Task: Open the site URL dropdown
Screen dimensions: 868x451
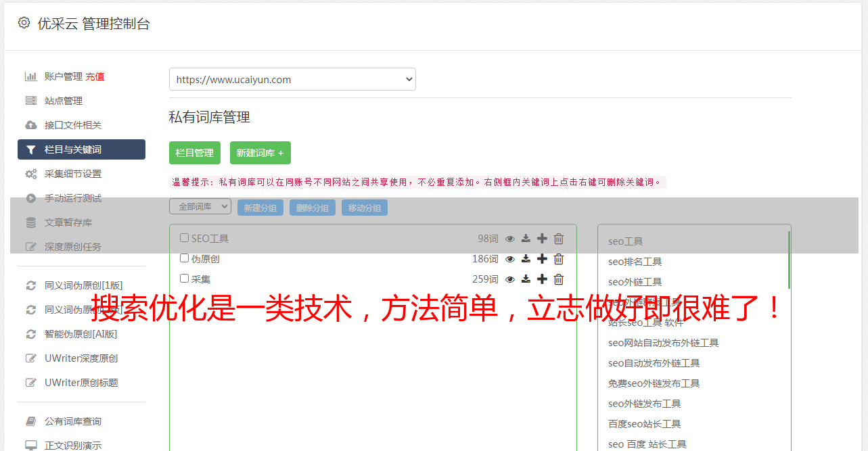Action: [x=292, y=79]
